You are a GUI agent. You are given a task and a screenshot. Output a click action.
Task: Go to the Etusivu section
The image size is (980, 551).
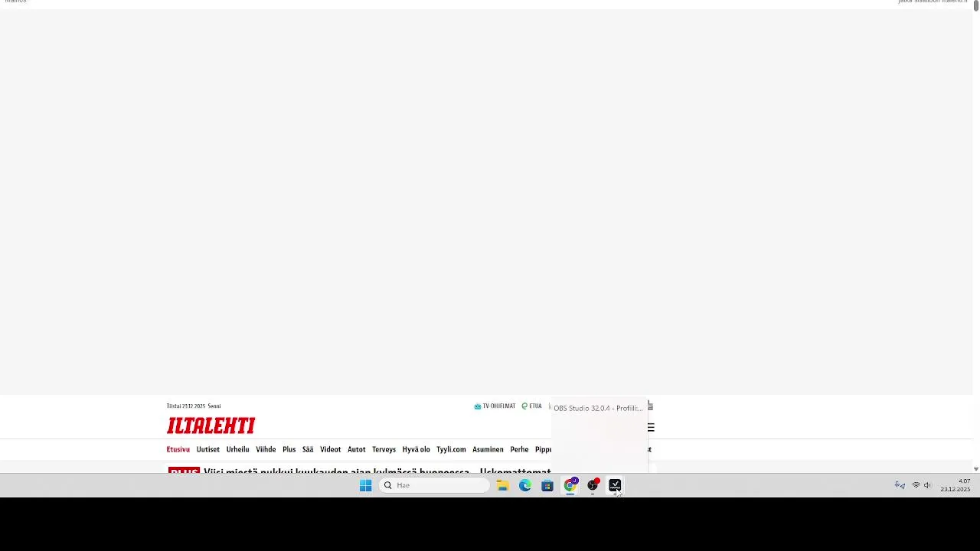coord(178,450)
